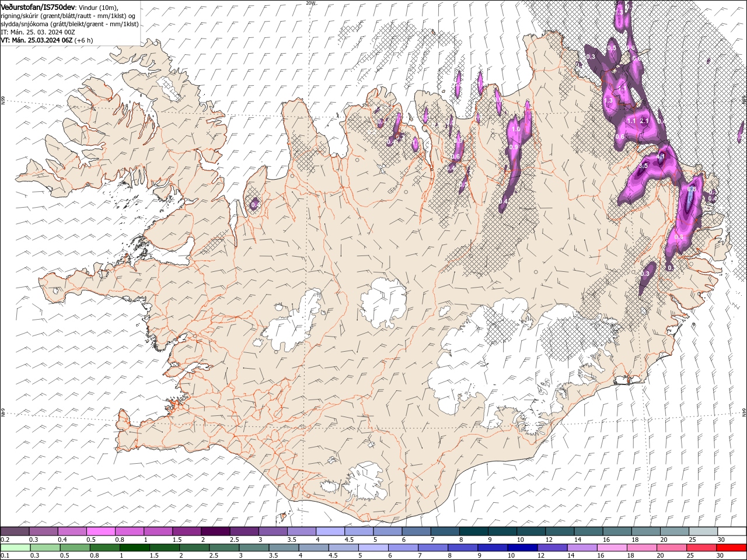Select the light gray 25 swatch in the top legend
The image size is (747, 560).
click(703, 531)
